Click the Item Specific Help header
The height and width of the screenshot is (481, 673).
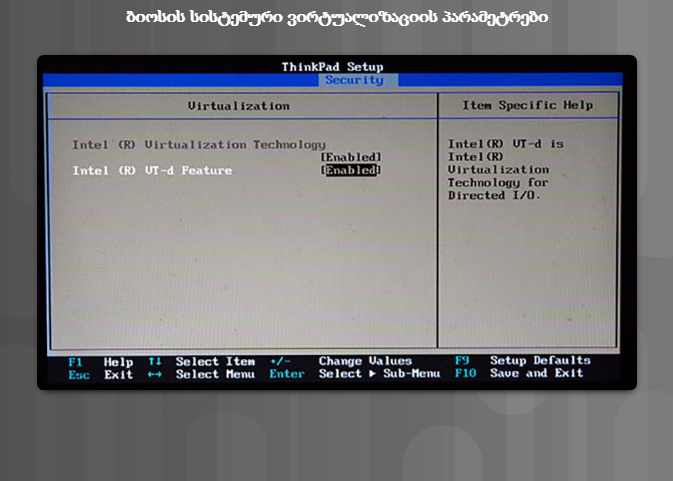point(527,106)
